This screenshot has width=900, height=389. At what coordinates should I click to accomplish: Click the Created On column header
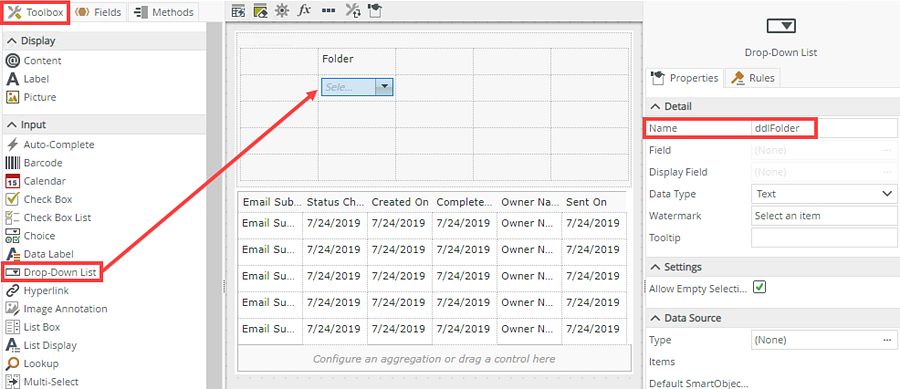click(400, 203)
